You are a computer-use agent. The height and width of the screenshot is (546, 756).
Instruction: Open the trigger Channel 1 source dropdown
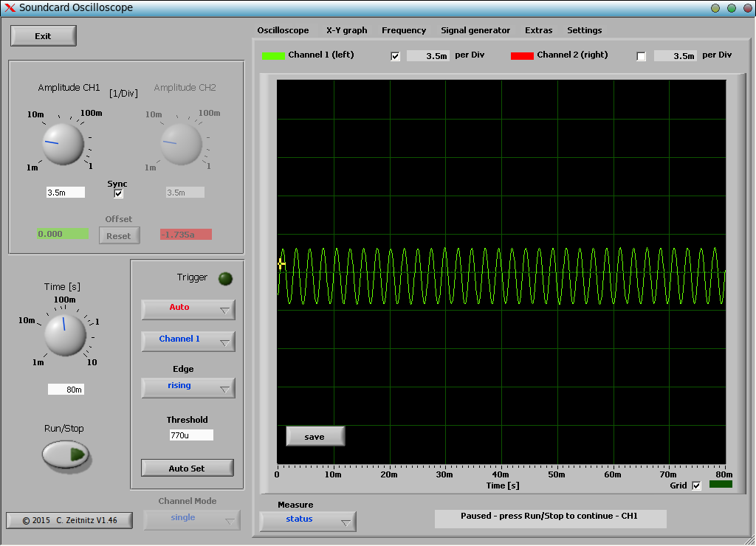(188, 341)
